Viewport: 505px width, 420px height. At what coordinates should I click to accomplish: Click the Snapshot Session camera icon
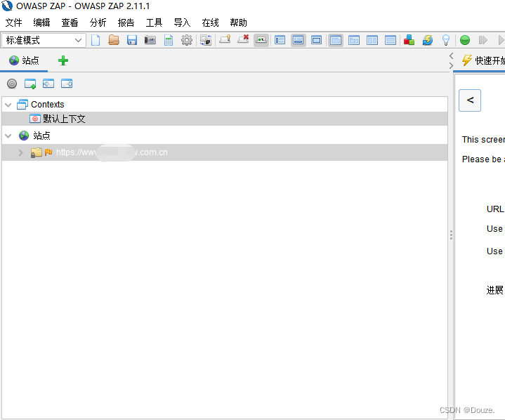click(150, 40)
